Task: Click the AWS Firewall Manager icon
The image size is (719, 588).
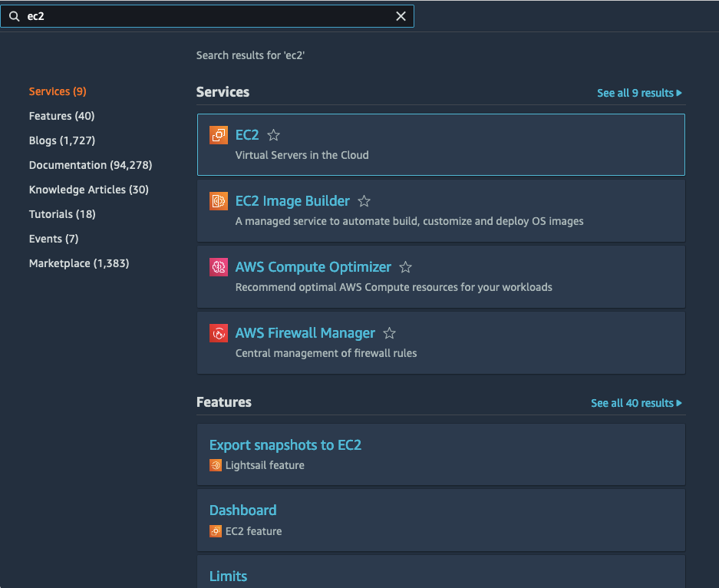Action: (x=218, y=333)
